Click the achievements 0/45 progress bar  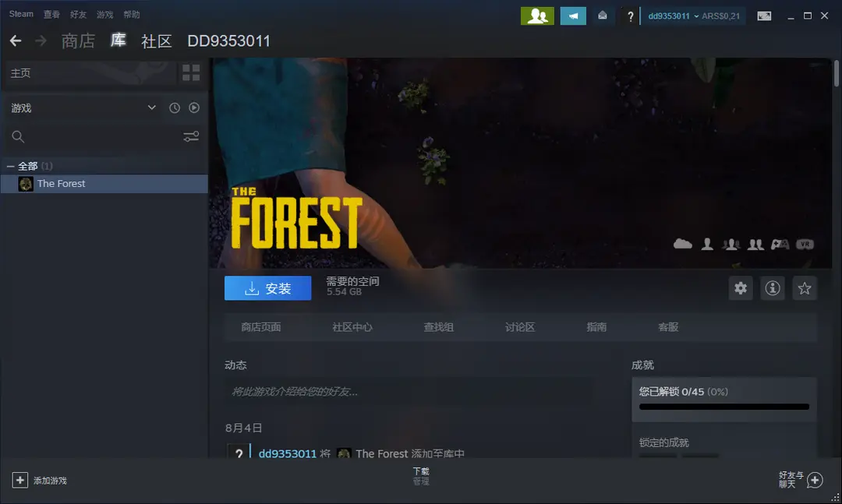pyautogui.click(x=723, y=407)
